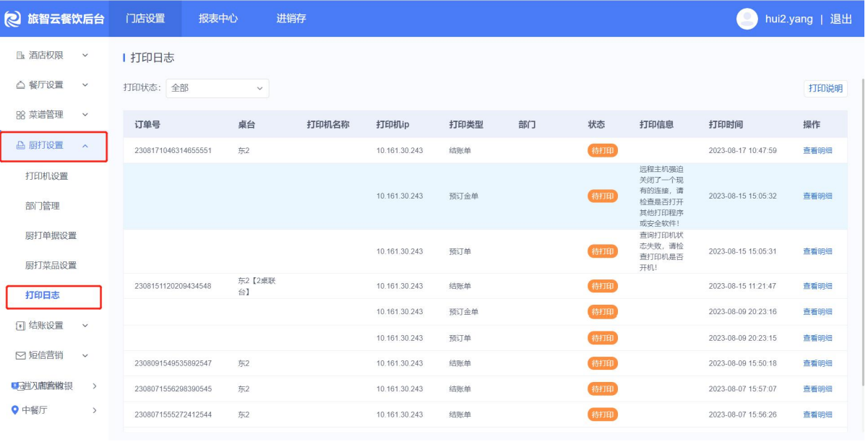Click 查看明细 for 2023-08-09 20:23:15 row
The image size is (868, 447).
click(817, 338)
